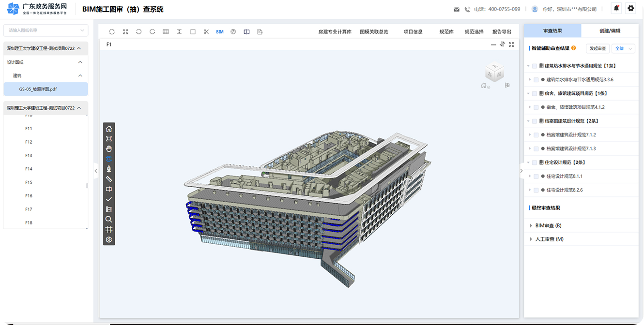Click the 发起审查 button
The image size is (644, 325).
pos(598,48)
